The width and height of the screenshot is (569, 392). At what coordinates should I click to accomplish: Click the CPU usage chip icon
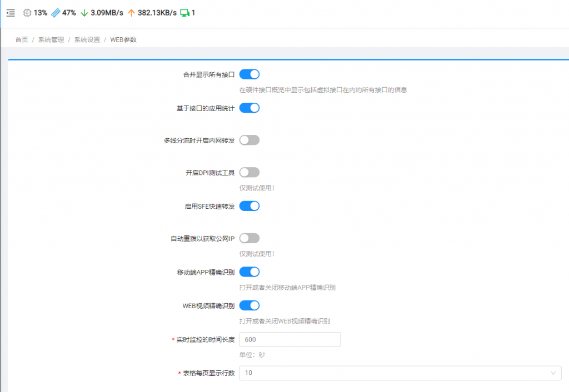click(x=27, y=13)
